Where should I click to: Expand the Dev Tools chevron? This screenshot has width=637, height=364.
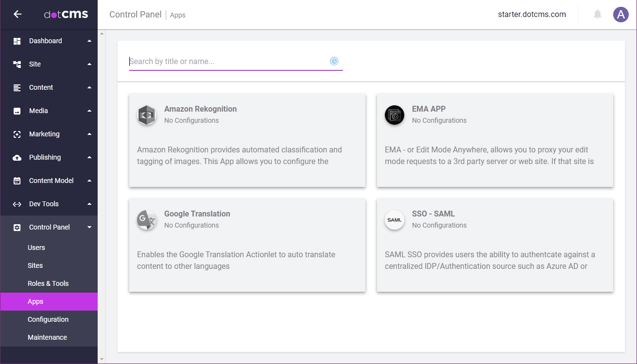[89, 204]
